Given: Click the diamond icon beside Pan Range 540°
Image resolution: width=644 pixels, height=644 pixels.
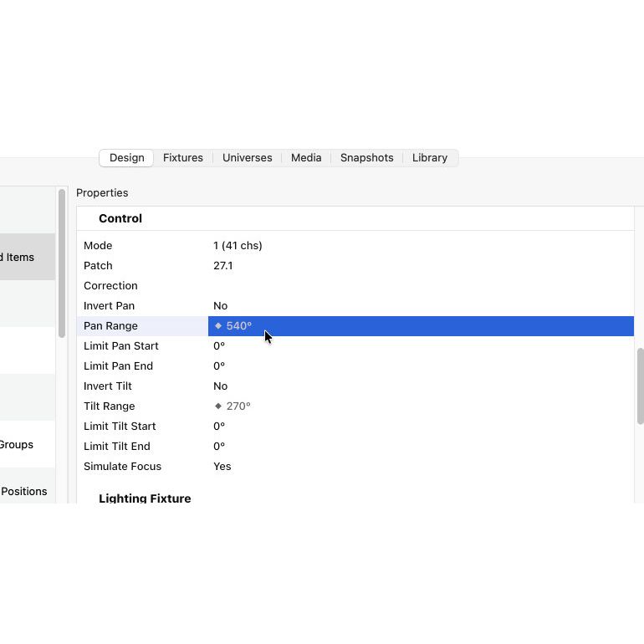Looking at the screenshot, I should click(x=218, y=326).
